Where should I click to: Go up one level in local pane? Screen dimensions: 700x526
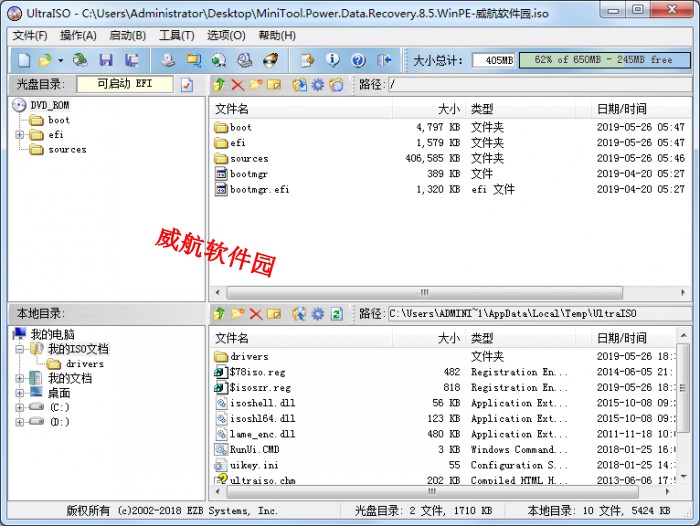point(219,314)
